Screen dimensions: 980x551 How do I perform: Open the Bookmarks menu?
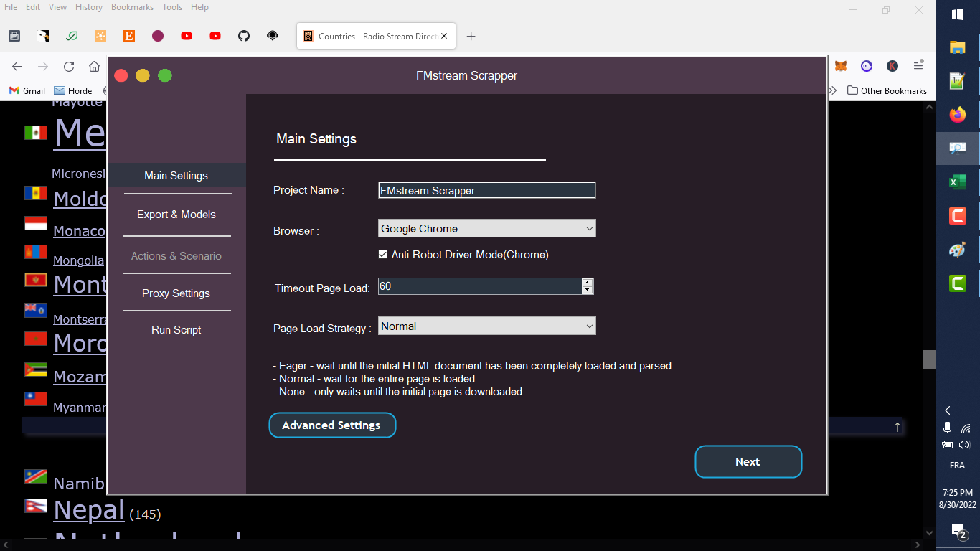pos(132,7)
